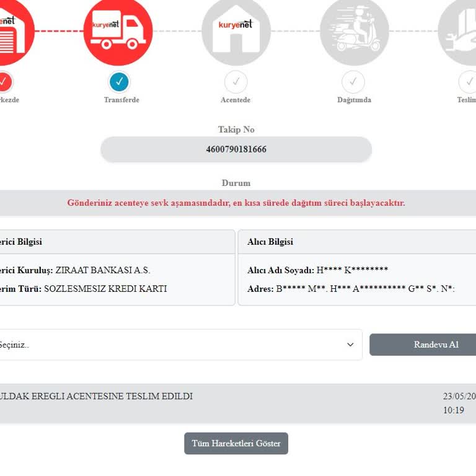Click the blue checkmark under Transferde
476x476 pixels.
point(119,82)
